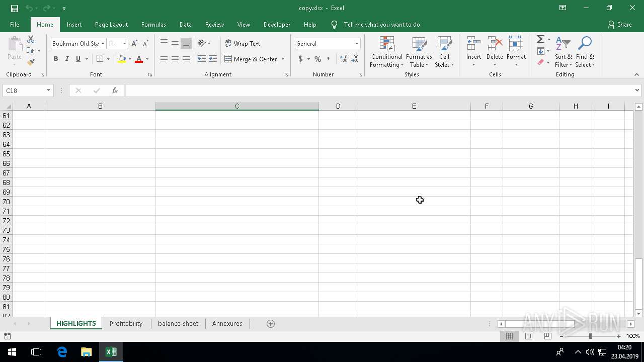Image resolution: width=644 pixels, height=362 pixels.
Task: Open the balance sheet tab
Action: point(178,324)
